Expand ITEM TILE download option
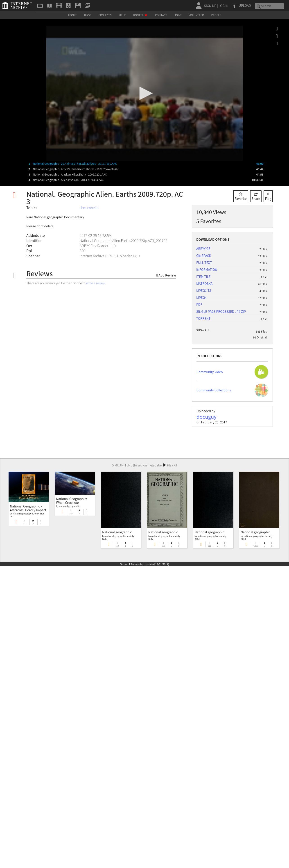 coord(203,277)
